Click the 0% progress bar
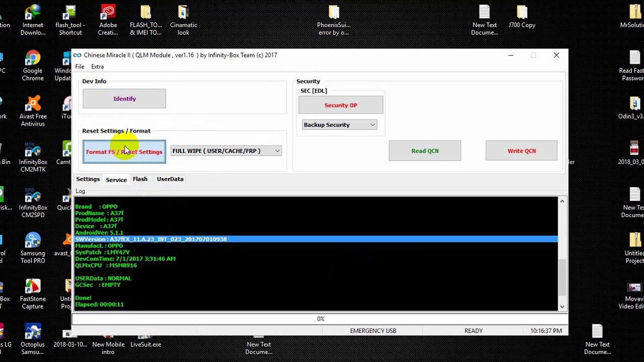The width and height of the screenshot is (644, 362). pyautogui.click(x=320, y=319)
